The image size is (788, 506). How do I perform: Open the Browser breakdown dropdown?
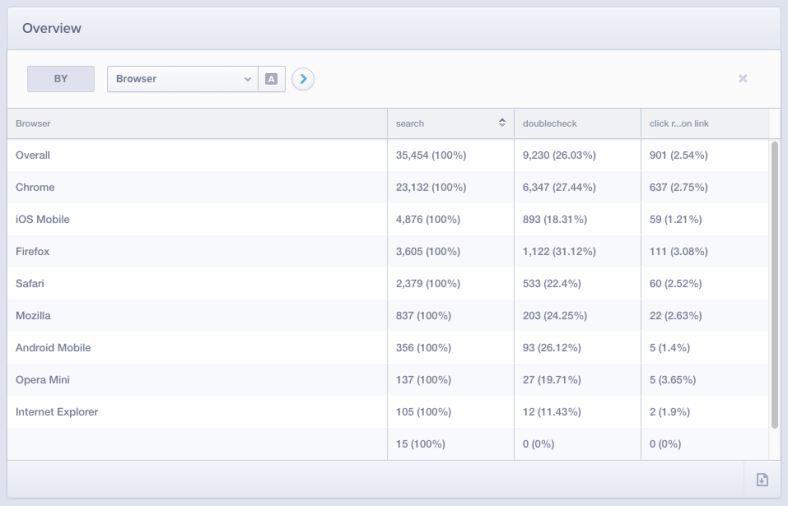pyautogui.click(x=182, y=79)
